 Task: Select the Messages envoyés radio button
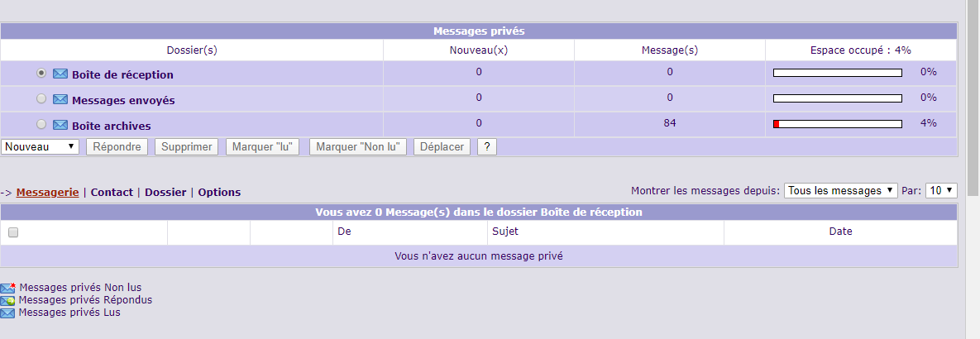pos(41,98)
